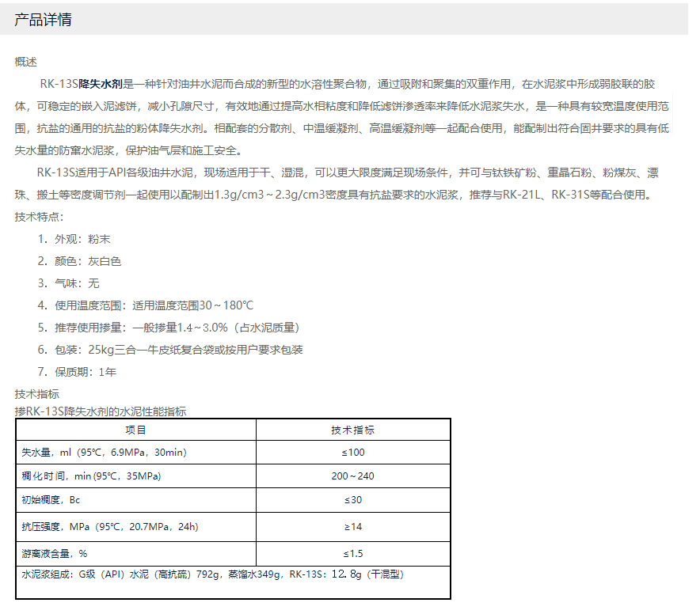Click the 游离液含量，% table cell
Screen dimensions: 700x614
[55, 554]
